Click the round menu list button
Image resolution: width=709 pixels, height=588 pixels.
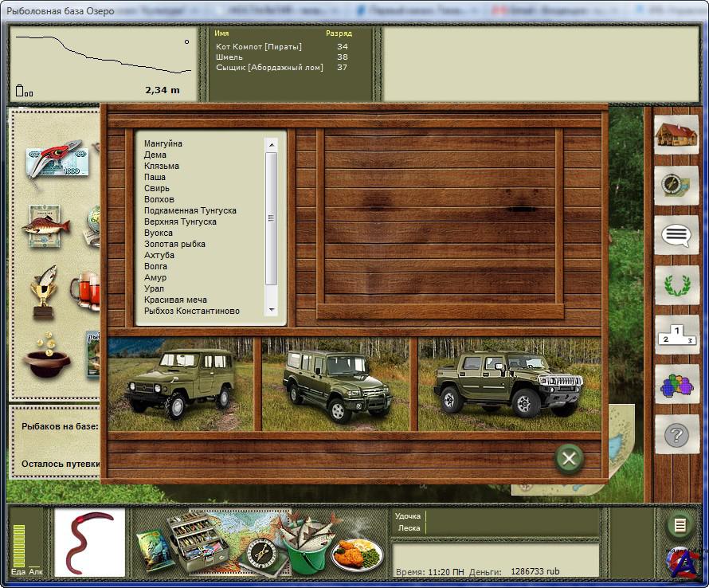click(680, 525)
